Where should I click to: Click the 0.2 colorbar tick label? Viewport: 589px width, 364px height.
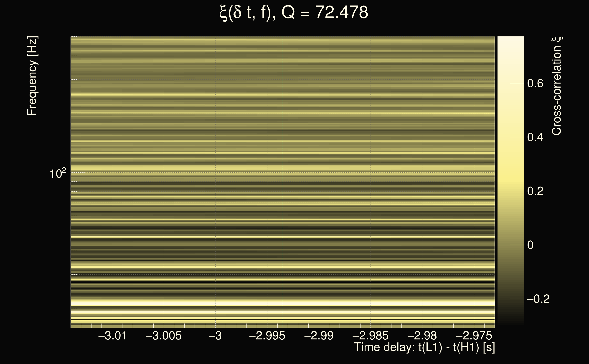tap(535, 191)
